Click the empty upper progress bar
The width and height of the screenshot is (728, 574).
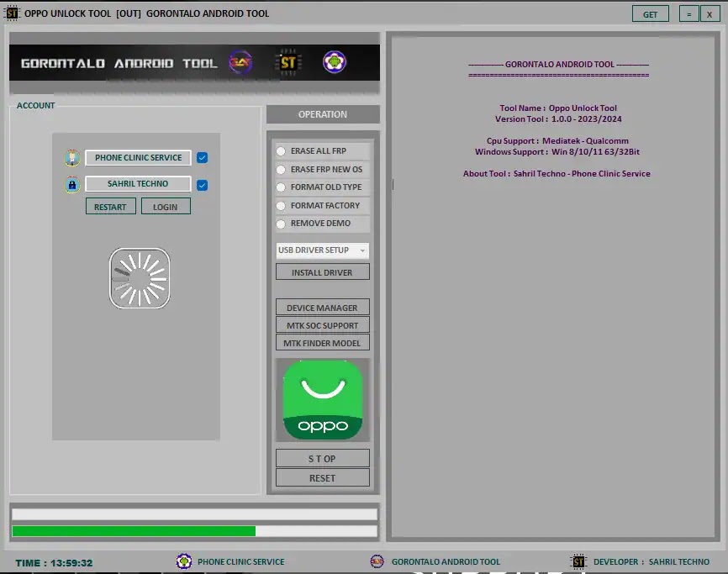tap(194, 514)
